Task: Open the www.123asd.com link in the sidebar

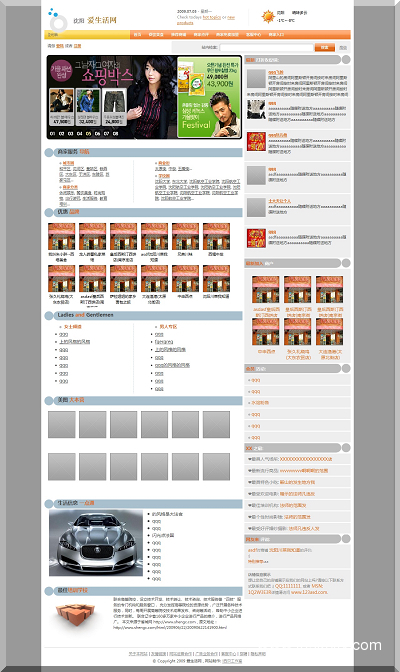Action: pyautogui.click(x=310, y=592)
